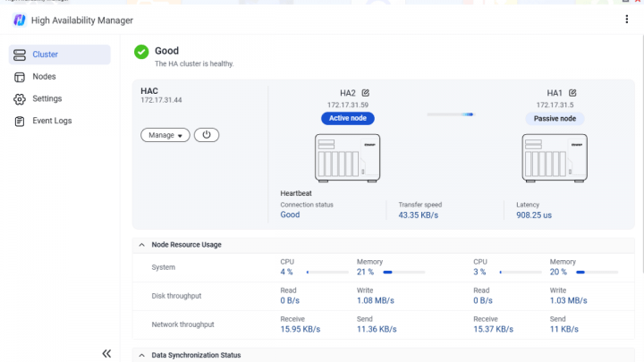Collapse the Node Resource Usage section

tap(142, 244)
